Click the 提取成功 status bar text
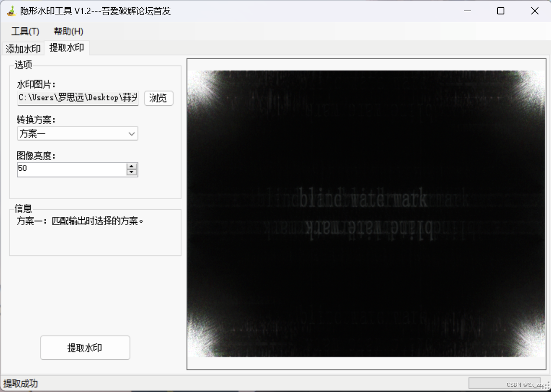This screenshot has height=392, width=551. click(21, 383)
